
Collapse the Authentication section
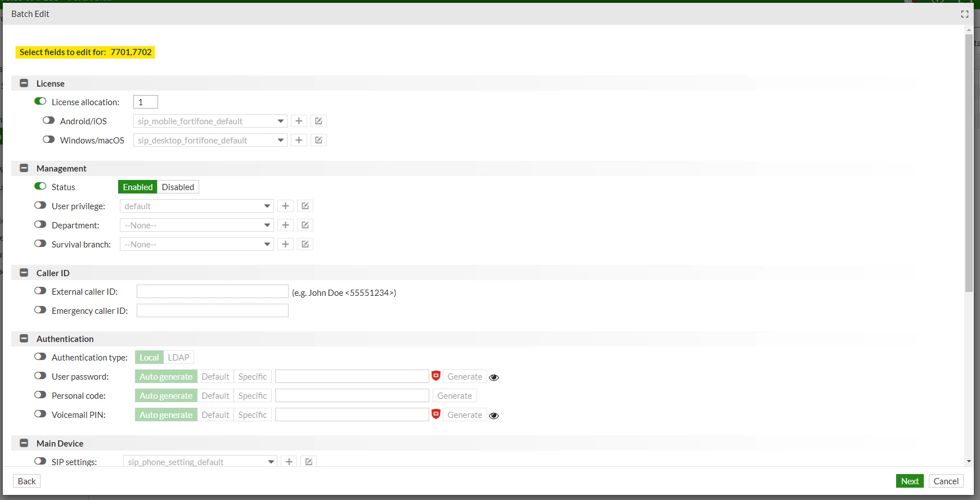click(x=24, y=339)
